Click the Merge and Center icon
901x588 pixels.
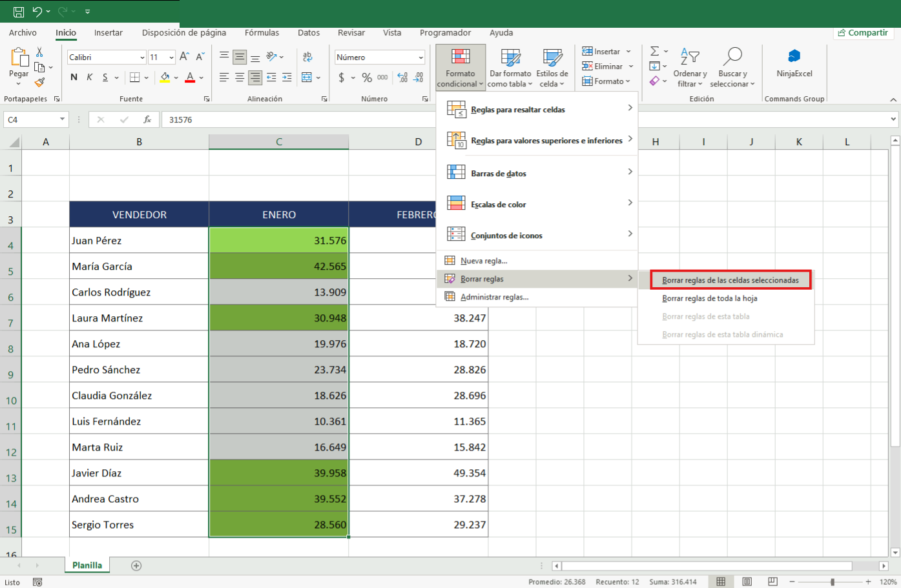coord(307,77)
